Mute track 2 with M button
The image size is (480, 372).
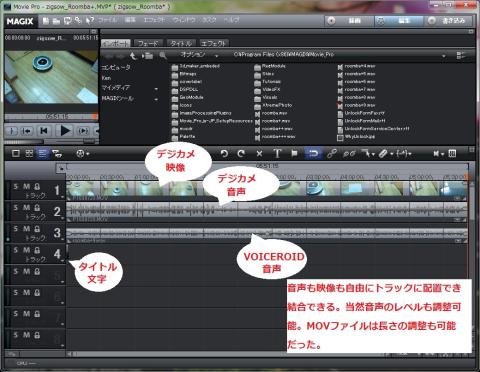click(26, 208)
